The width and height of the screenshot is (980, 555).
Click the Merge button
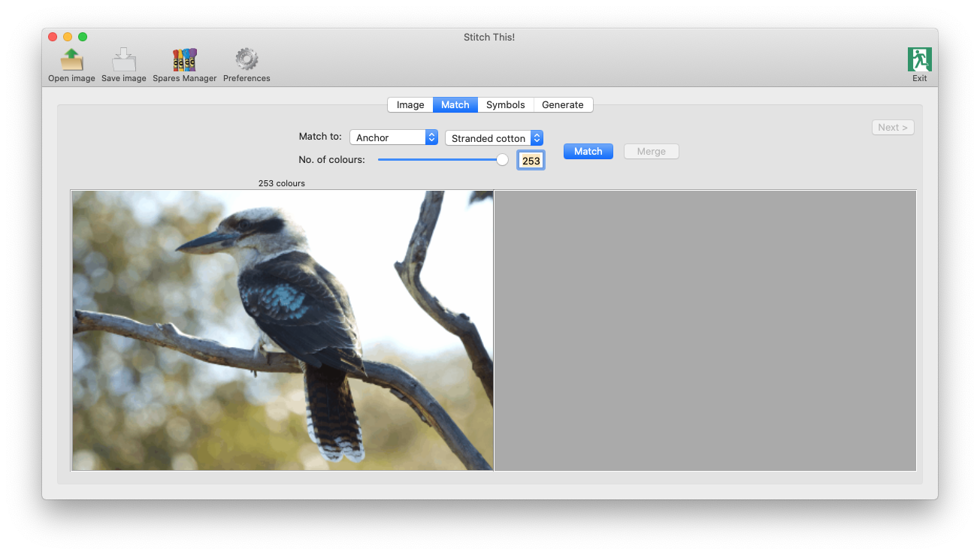[x=651, y=152]
